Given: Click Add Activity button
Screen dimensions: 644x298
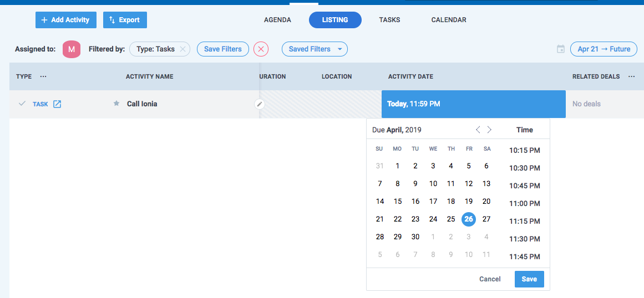Looking at the screenshot, I should tap(65, 20).
